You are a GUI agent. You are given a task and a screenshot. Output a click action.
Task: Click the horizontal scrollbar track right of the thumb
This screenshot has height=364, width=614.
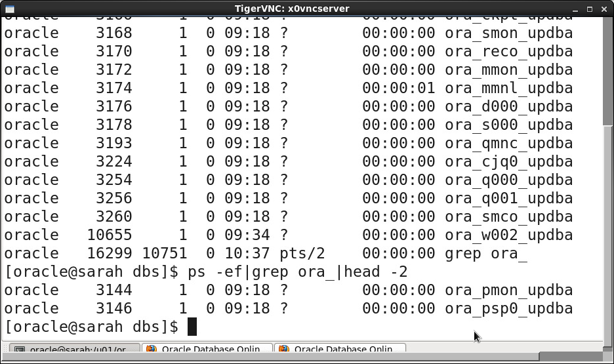point(571,357)
